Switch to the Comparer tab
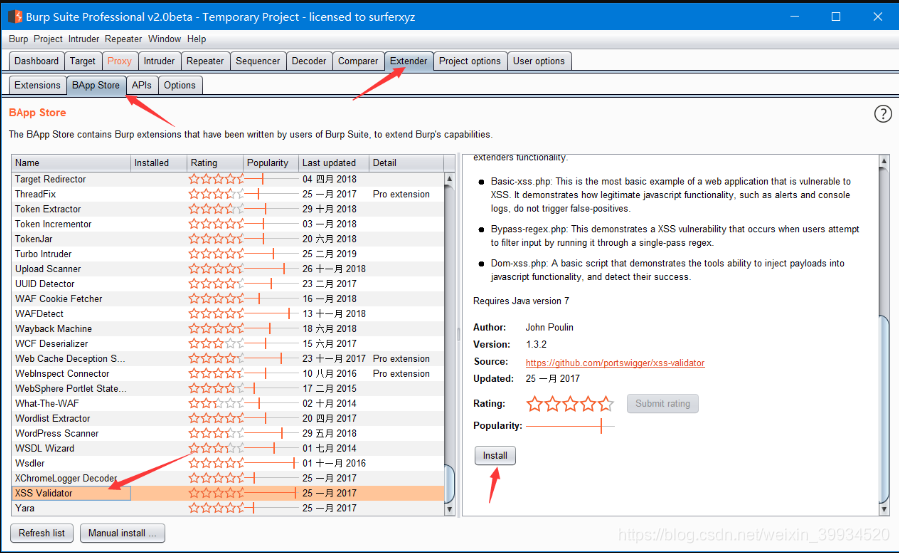 click(x=358, y=61)
